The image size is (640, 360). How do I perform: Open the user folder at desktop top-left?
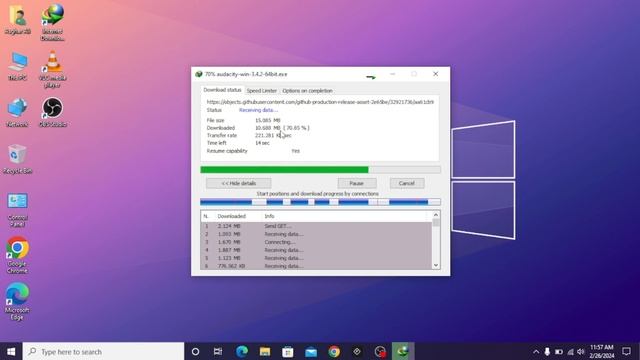(18, 19)
